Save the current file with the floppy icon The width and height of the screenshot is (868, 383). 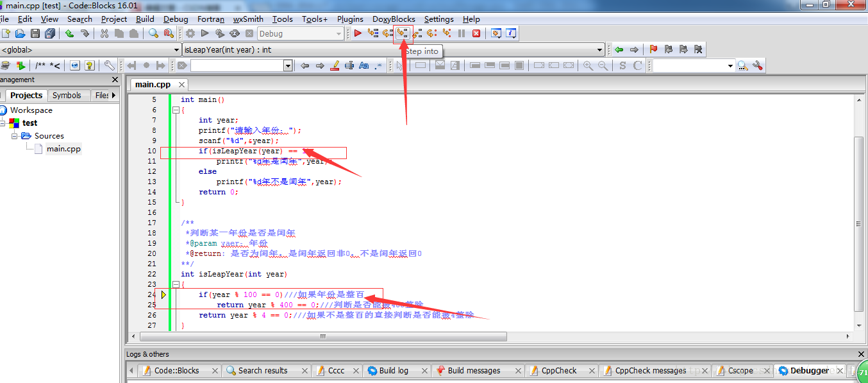tap(35, 33)
